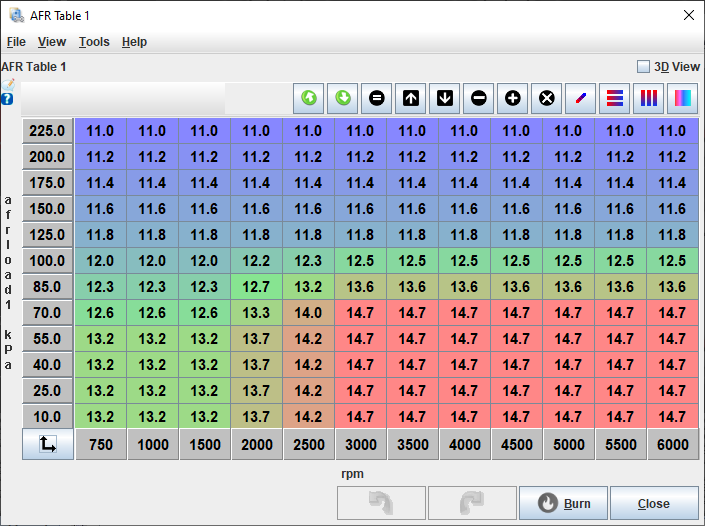Open the Tools menu
The width and height of the screenshot is (705, 526).
(94, 42)
